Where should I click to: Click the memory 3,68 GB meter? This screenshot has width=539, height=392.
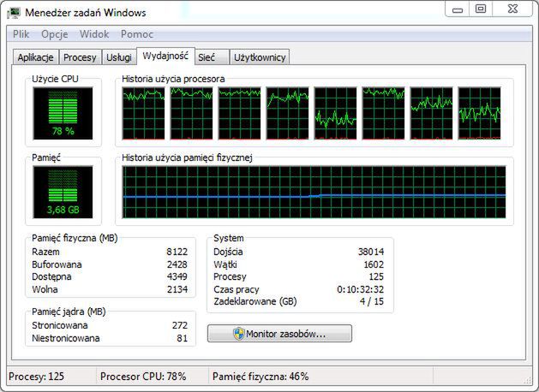pyautogui.click(x=63, y=192)
